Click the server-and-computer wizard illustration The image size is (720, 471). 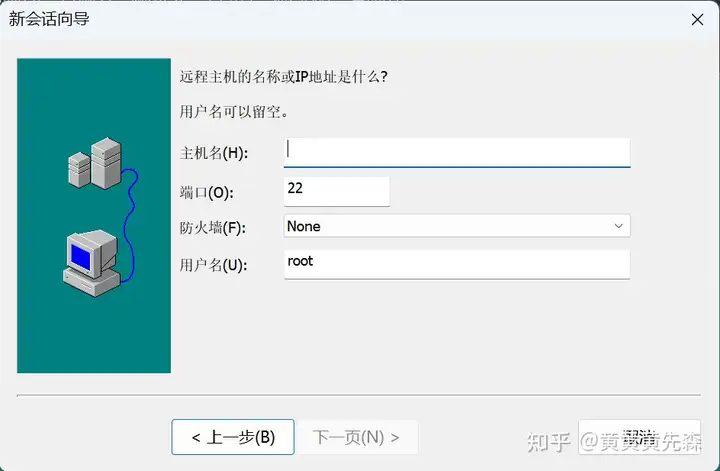(x=94, y=216)
